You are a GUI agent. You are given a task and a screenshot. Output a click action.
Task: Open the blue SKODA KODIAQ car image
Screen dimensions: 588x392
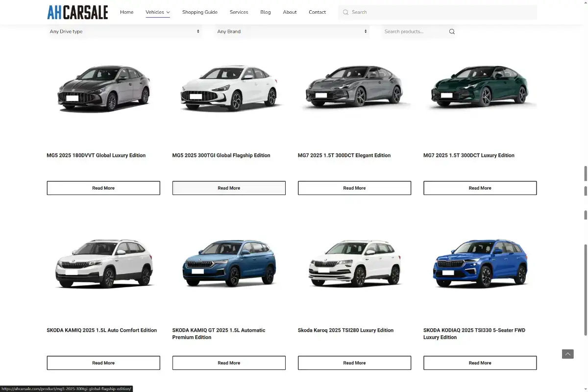(480, 263)
